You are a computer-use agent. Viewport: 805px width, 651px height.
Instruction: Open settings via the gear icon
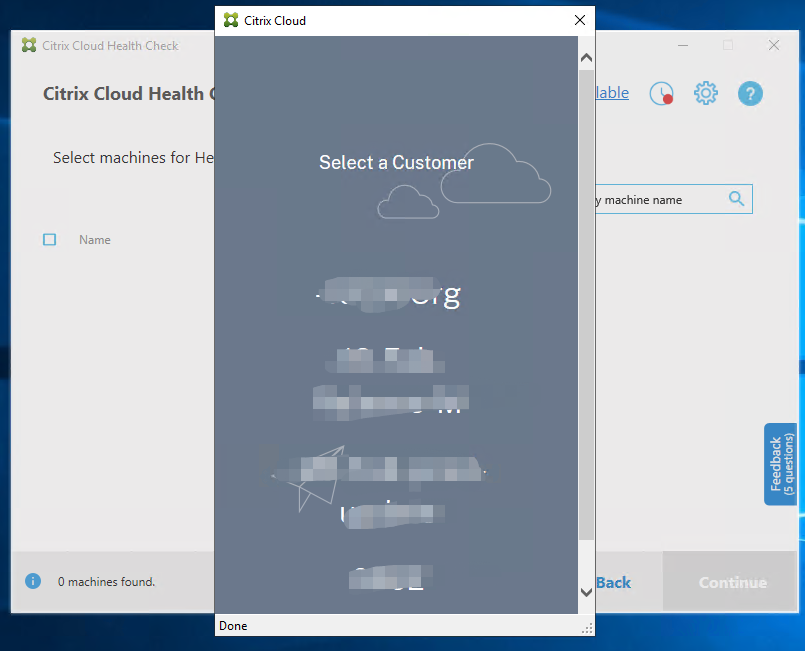coord(706,94)
